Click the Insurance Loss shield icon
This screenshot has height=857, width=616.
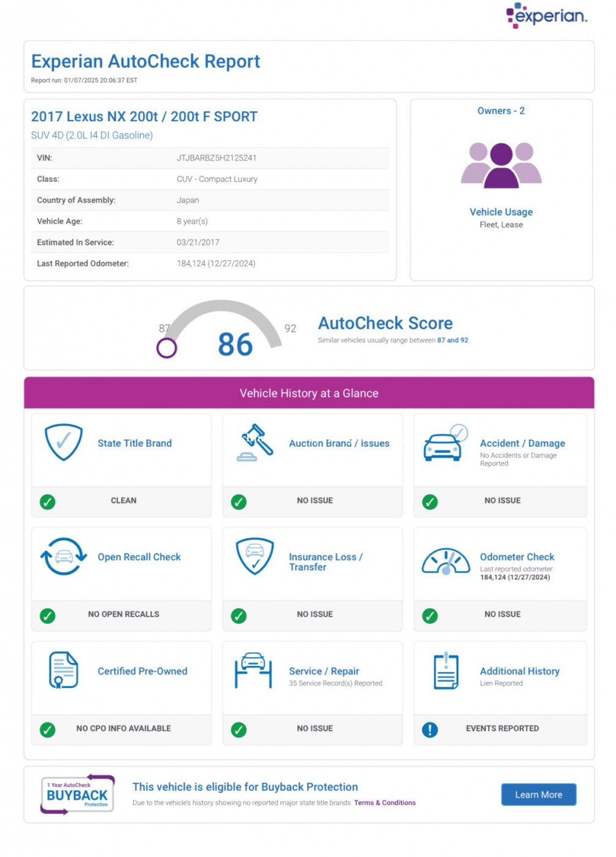click(254, 556)
